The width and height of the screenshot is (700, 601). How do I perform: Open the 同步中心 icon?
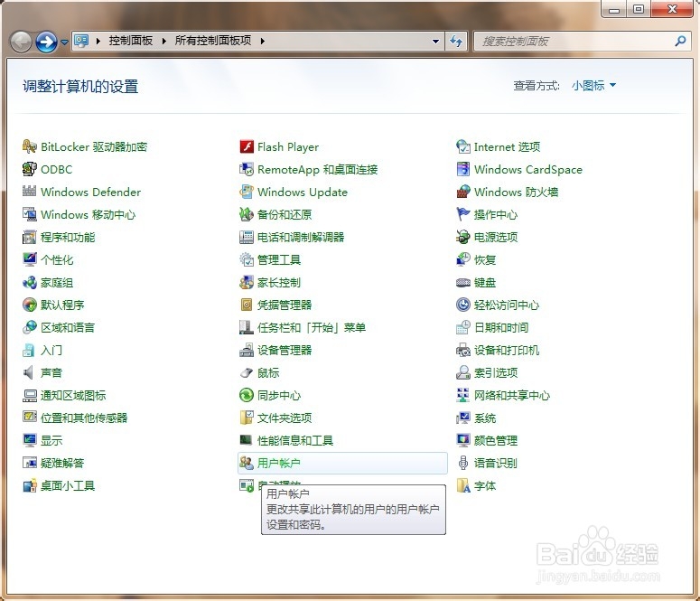tap(247, 395)
